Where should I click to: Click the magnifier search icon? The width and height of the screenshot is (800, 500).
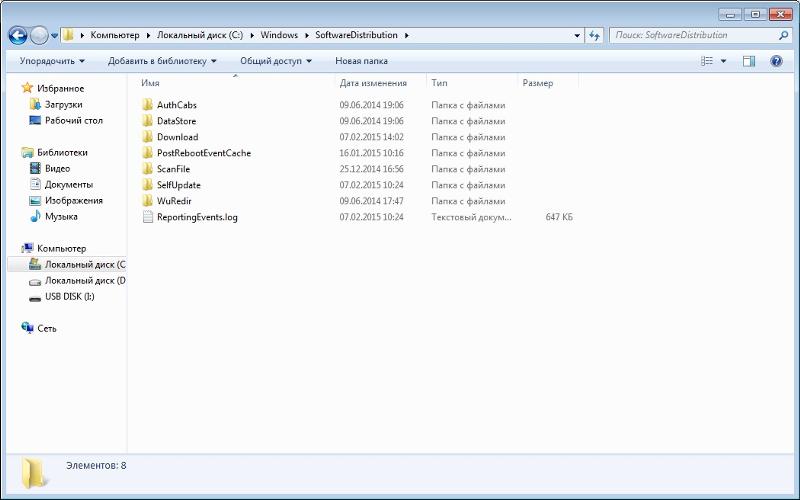pos(783,35)
